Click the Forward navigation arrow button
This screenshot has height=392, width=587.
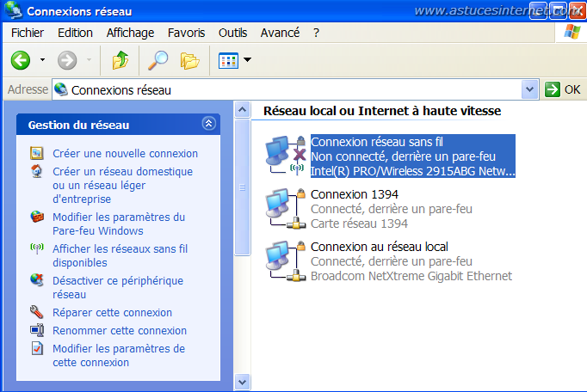67,60
